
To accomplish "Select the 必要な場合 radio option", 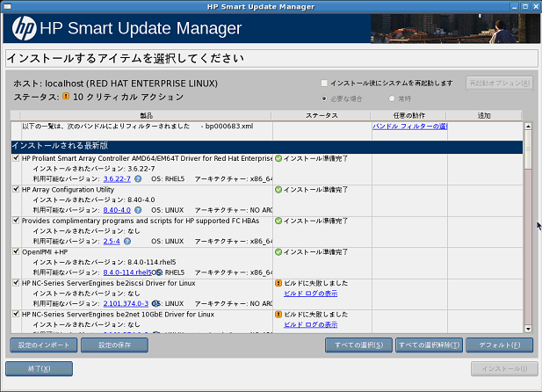I will point(324,98).
